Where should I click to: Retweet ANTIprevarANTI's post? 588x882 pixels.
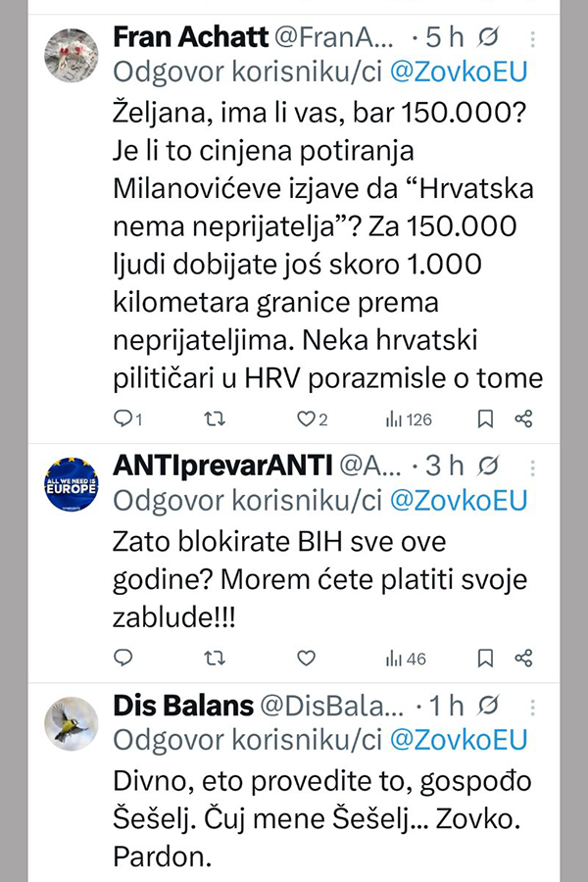click(x=214, y=658)
